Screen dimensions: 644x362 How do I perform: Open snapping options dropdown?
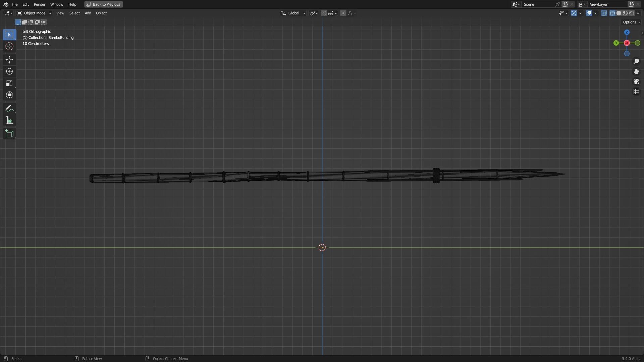333,13
